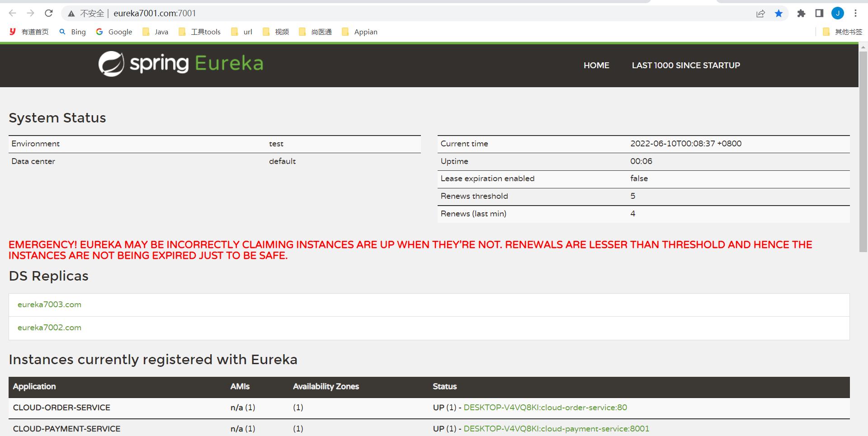Open the eureka7003.com replica link
868x436 pixels.
[x=49, y=305]
